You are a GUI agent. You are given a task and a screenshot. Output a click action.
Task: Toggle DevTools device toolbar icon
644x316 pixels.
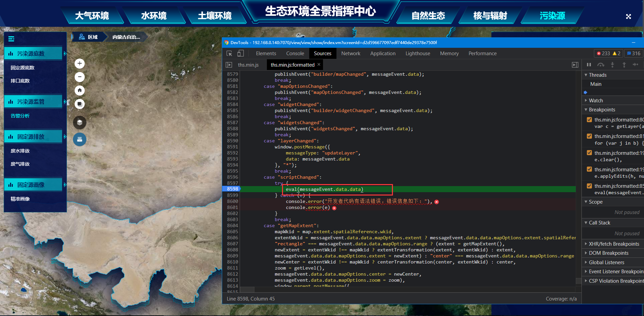[240, 54]
